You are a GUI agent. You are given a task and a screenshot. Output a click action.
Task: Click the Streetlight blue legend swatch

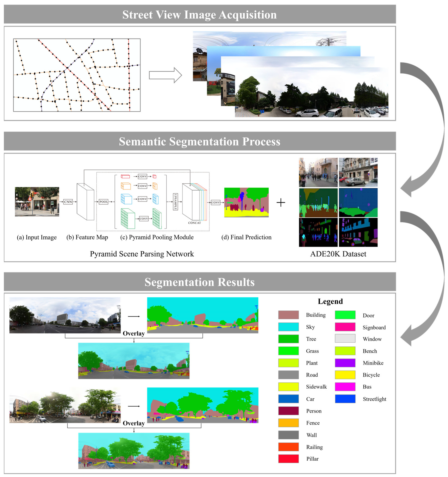pos(345,399)
